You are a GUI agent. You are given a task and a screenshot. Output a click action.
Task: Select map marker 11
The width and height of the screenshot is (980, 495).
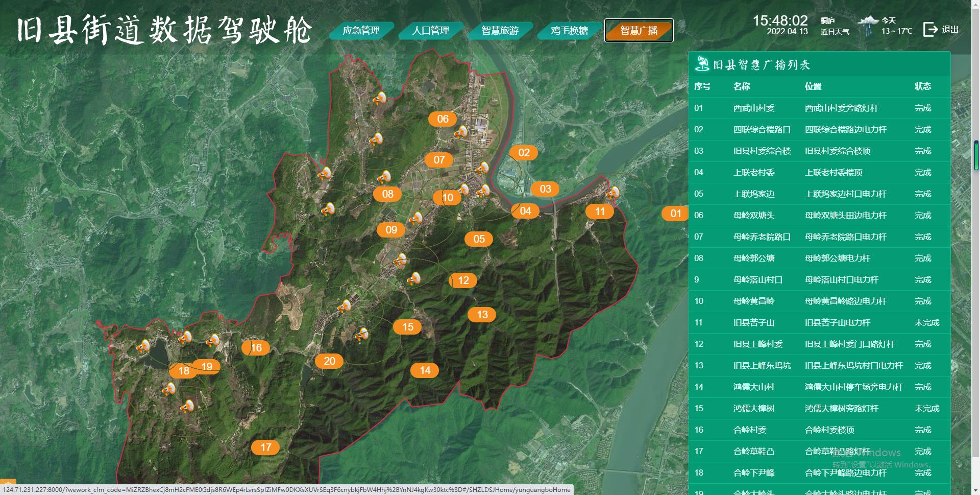[600, 211]
